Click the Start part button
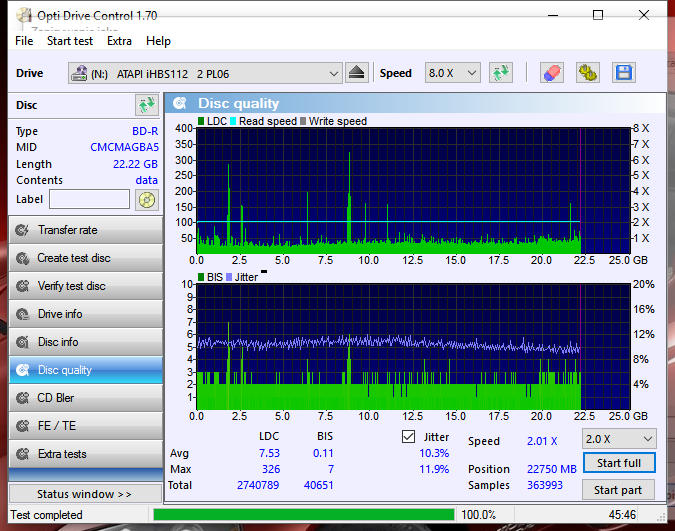This screenshot has height=531, width=675. 618,490
